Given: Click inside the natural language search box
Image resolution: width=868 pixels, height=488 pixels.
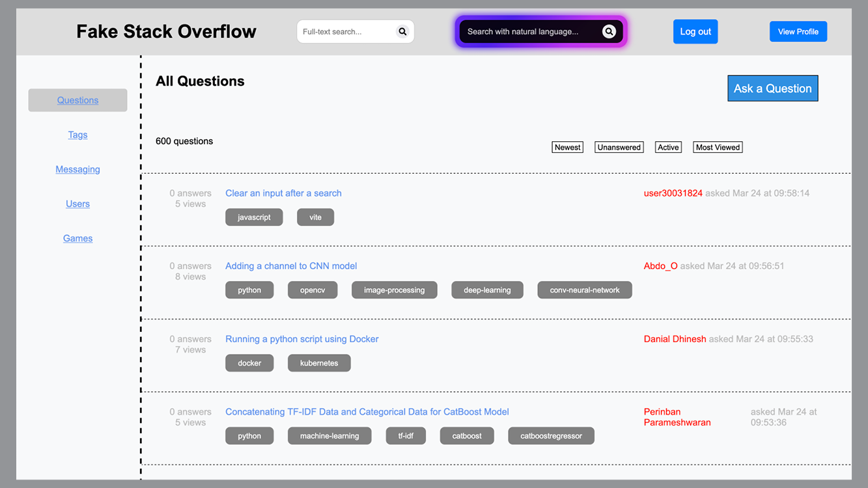Looking at the screenshot, I should pyautogui.click(x=534, y=31).
